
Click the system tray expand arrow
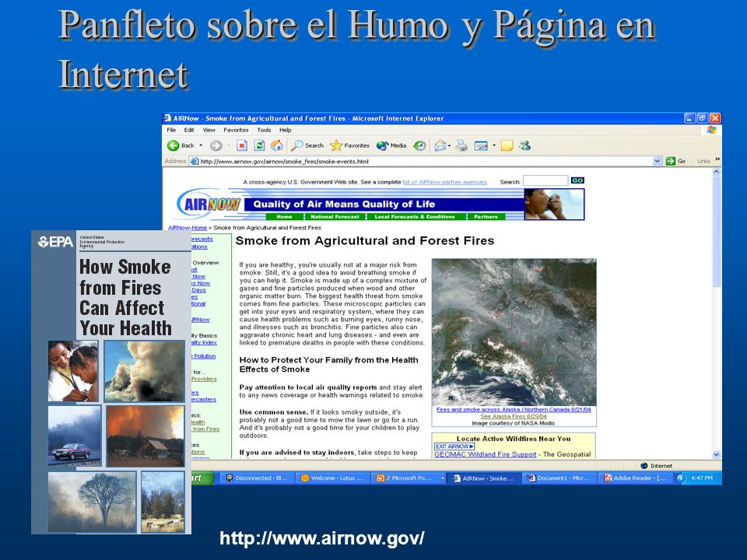(680, 478)
